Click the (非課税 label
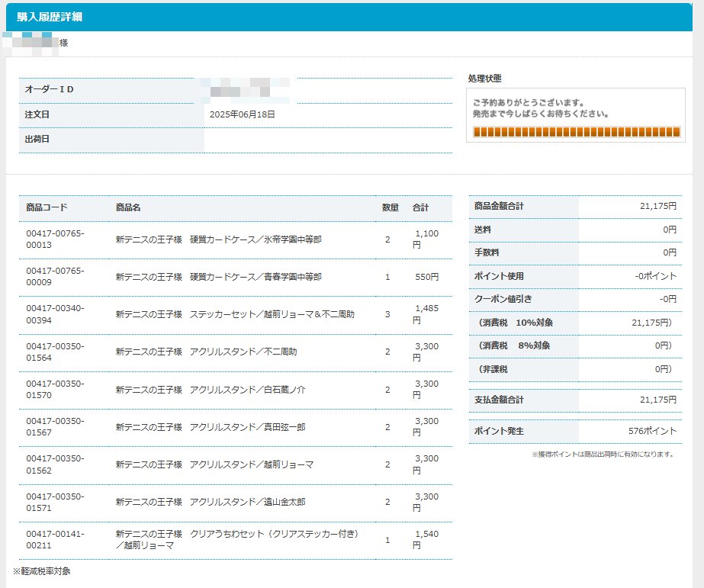The image size is (704, 588). (x=493, y=369)
